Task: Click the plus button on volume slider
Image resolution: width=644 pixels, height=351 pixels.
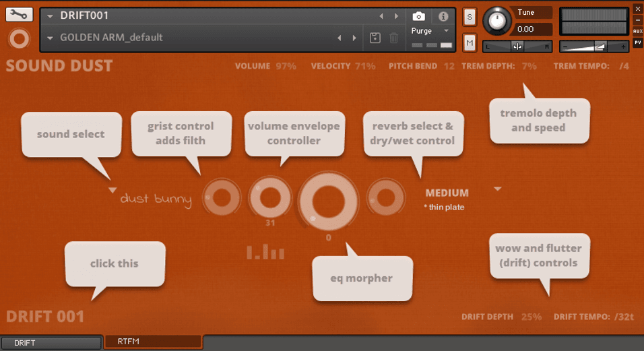Action: pyautogui.click(x=623, y=47)
